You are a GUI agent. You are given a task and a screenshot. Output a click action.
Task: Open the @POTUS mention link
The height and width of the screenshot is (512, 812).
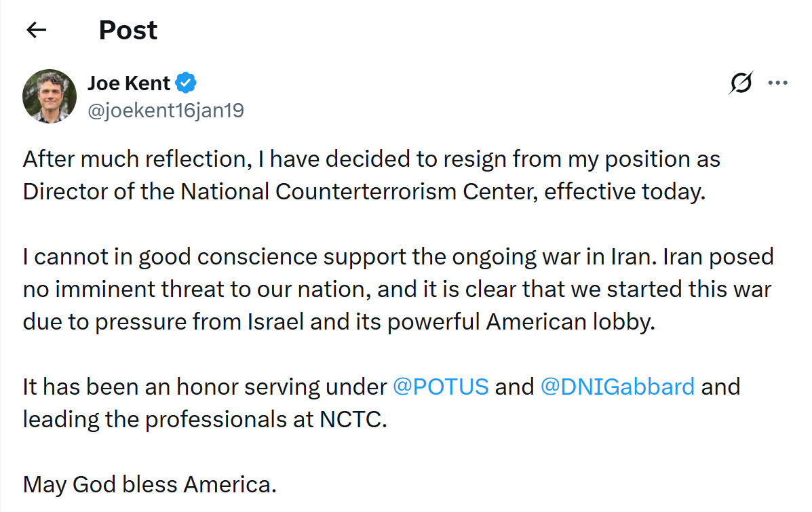coord(440,387)
